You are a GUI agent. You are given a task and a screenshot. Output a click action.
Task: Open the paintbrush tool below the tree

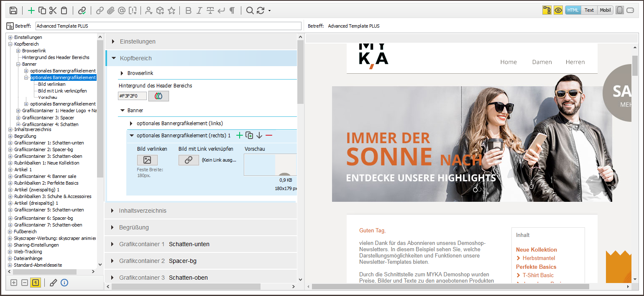click(x=53, y=283)
